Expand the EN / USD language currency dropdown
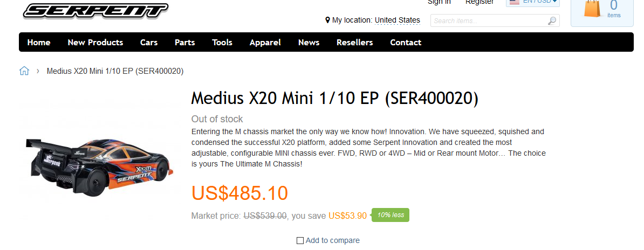Viewport: 644px width, 250px height. coord(533,3)
